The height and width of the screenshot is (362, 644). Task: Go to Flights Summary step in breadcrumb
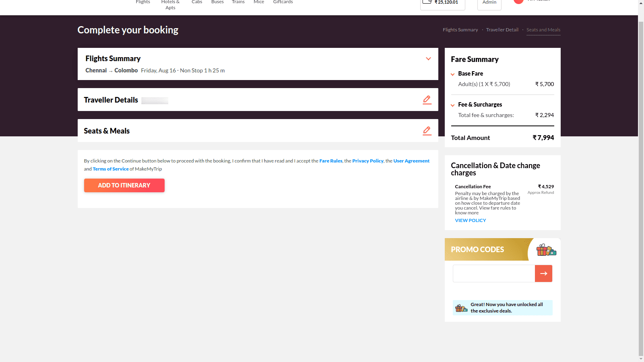click(460, 30)
